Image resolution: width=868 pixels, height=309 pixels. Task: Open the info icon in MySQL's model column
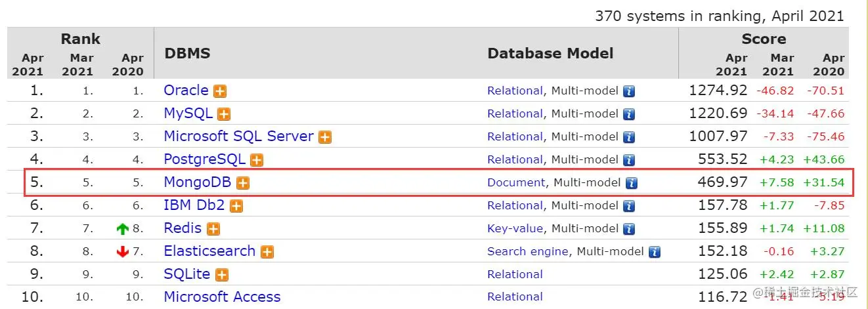click(x=629, y=114)
